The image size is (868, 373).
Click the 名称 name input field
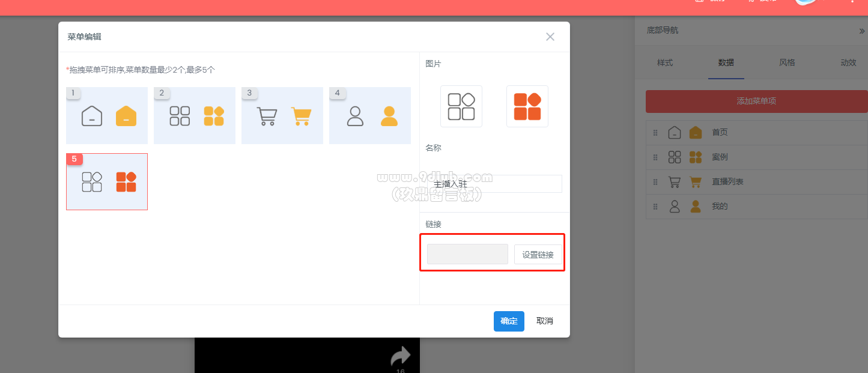(x=494, y=184)
